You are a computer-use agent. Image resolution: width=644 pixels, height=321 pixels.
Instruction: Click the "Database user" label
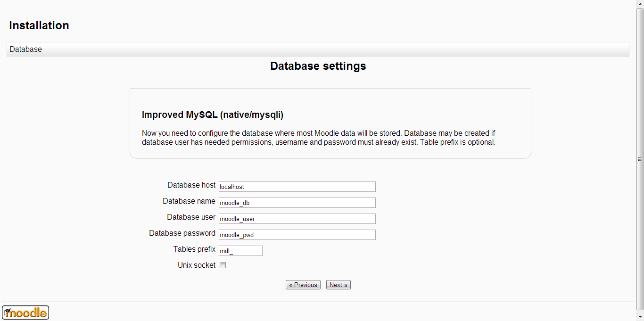click(x=191, y=217)
